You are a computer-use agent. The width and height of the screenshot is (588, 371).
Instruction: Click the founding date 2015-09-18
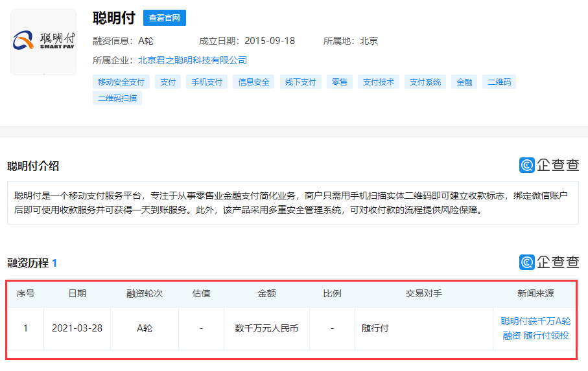point(270,41)
